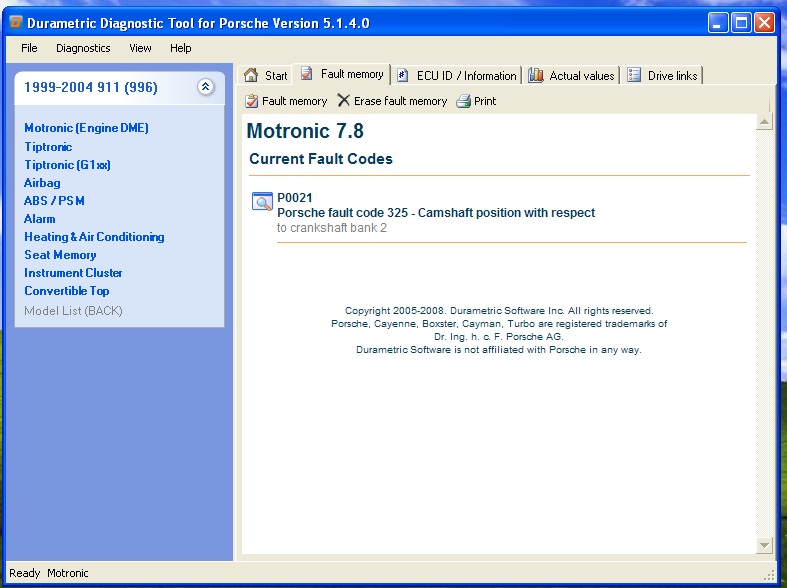
Task: Open the Alarm module
Action: [40, 219]
